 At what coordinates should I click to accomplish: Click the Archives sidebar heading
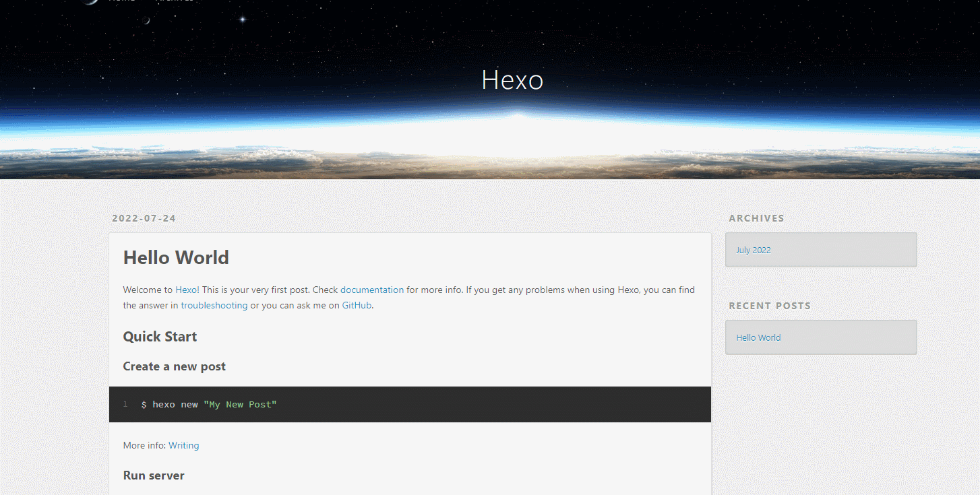pyautogui.click(x=756, y=218)
